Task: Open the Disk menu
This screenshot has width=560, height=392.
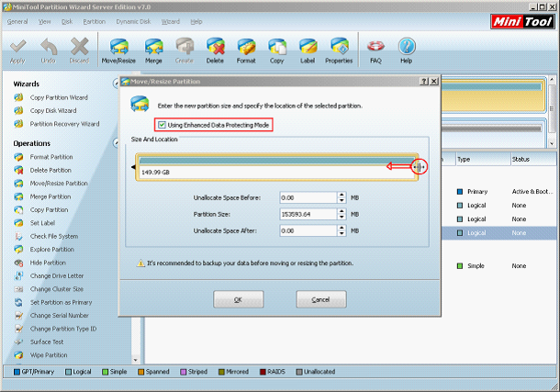Action: (x=67, y=22)
